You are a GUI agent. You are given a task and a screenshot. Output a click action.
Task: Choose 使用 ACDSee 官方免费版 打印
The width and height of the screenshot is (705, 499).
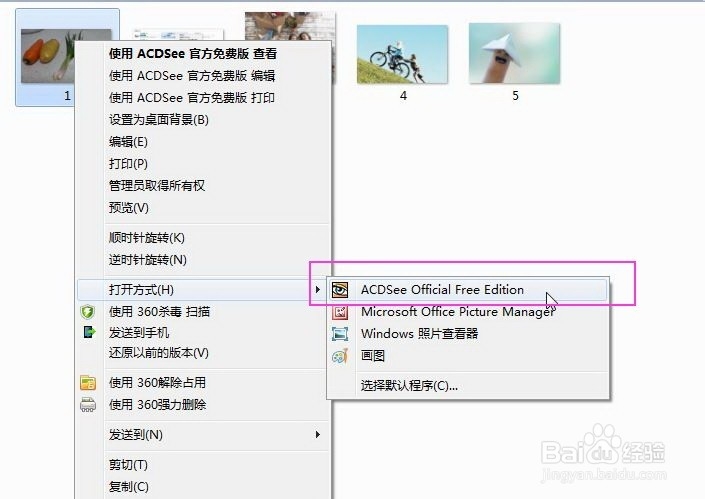coord(192,98)
